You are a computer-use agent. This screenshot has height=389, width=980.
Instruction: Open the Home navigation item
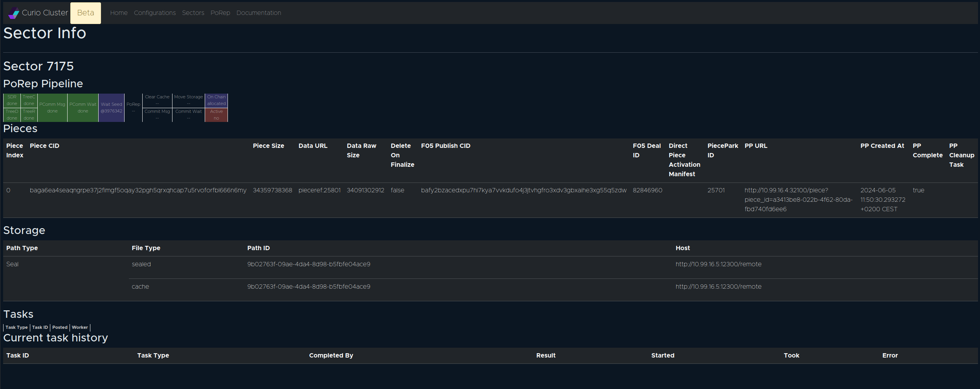click(119, 13)
